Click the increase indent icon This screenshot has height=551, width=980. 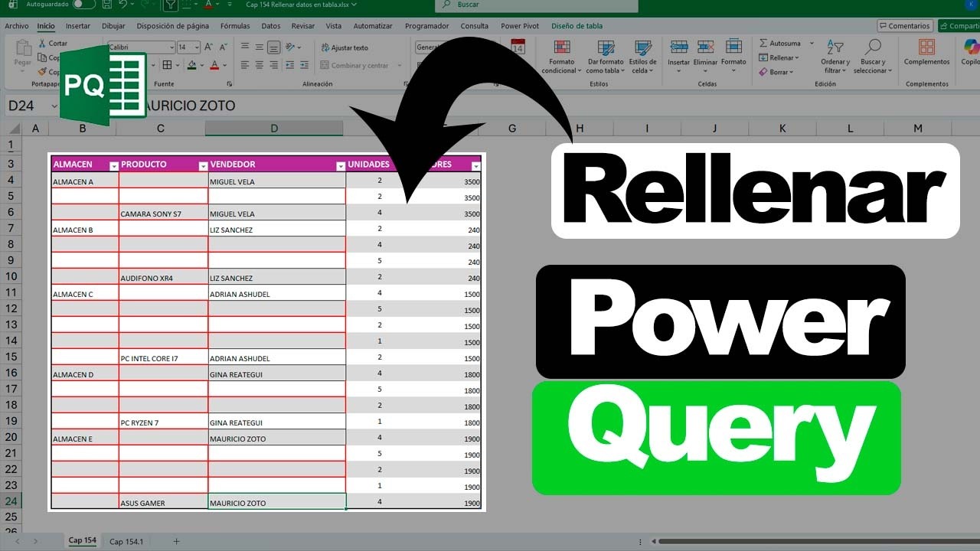[305, 66]
